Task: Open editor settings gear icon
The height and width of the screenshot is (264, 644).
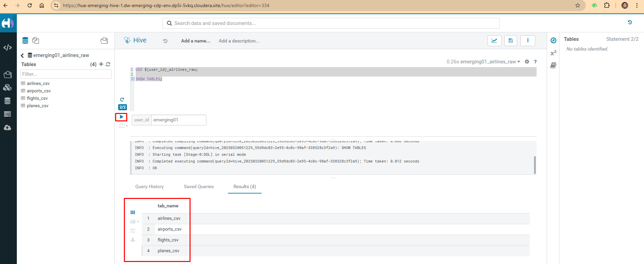Action: pos(527,62)
